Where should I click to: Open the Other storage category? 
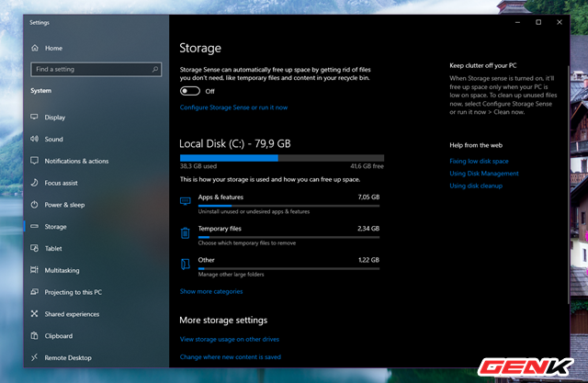click(x=206, y=261)
